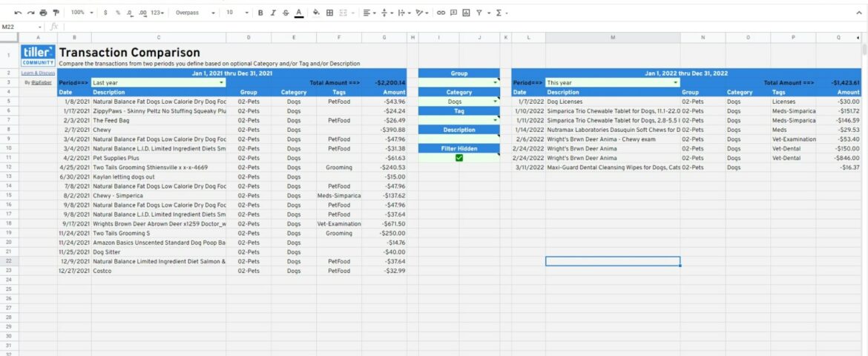The height and width of the screenshot is (356, 868).
Task: Click the Insert comment icon
Action: click(x=453, y=12)
